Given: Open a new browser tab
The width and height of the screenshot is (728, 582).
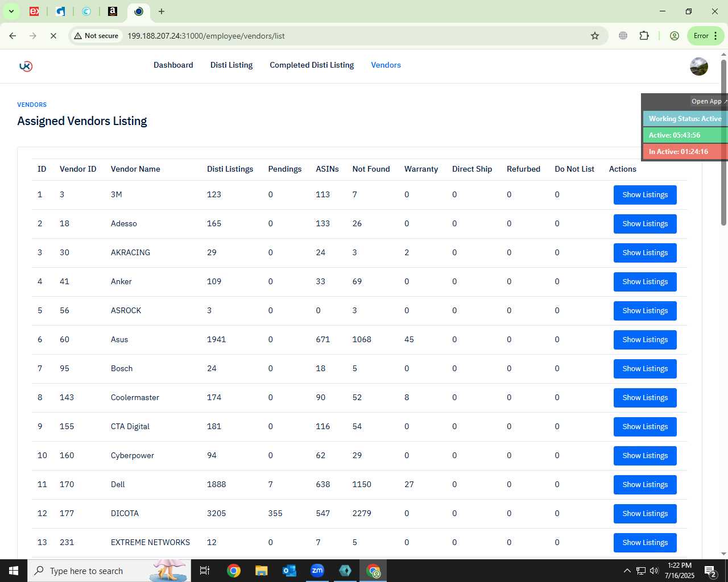Looking at the screenshot, I should point(162,11).
